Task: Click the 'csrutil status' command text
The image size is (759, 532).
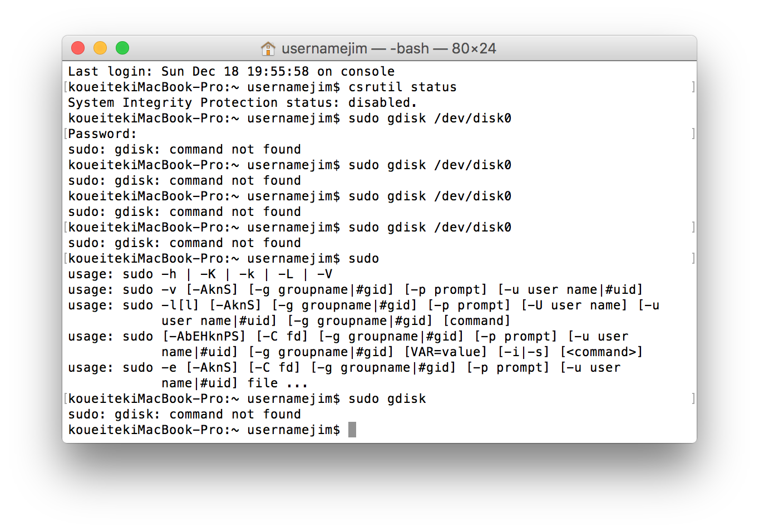Action: pos(402,87)
